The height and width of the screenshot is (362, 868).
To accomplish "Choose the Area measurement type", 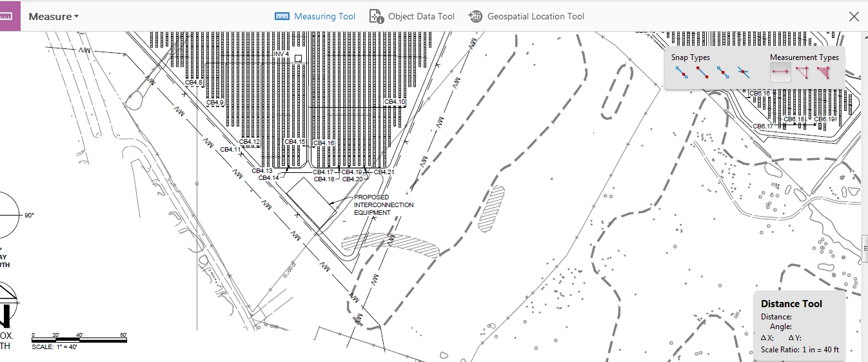I will point(824,73).
